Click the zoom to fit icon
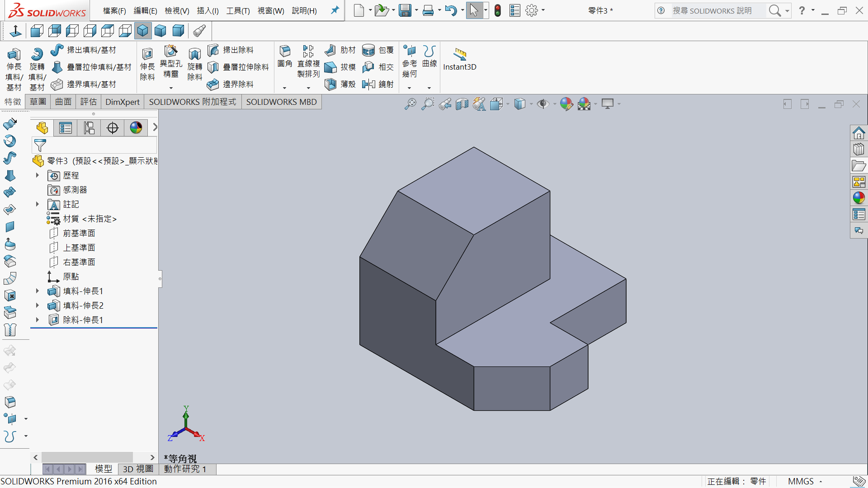Viewport: 868px width, 488px height. tap(410, 104)
